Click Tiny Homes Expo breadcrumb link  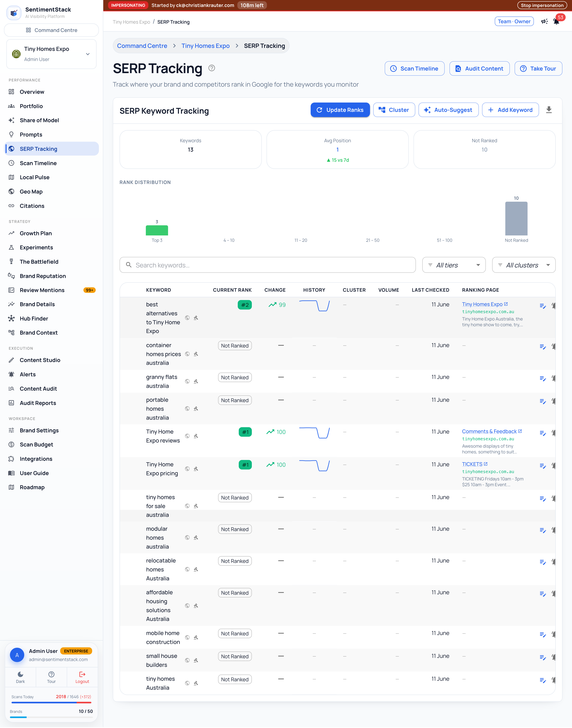click(205, 46)
